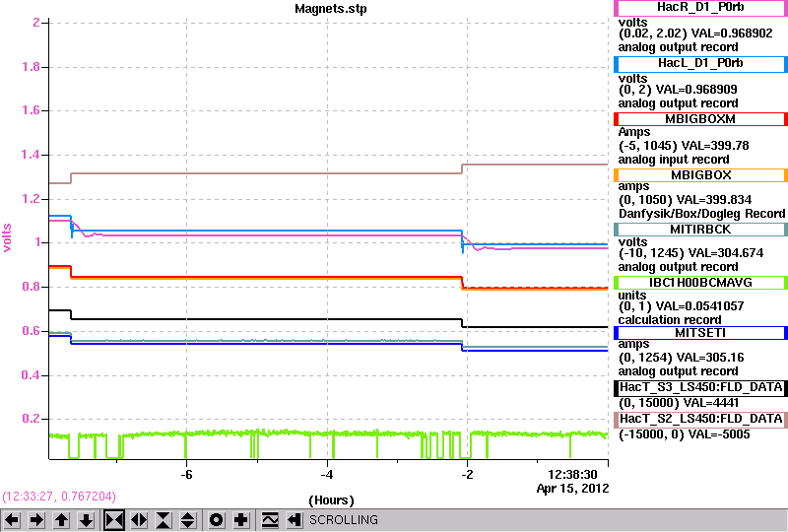
Task: Click the cursor readout '(12:33:27, 0.767204)'
Action: pos(59,497)
